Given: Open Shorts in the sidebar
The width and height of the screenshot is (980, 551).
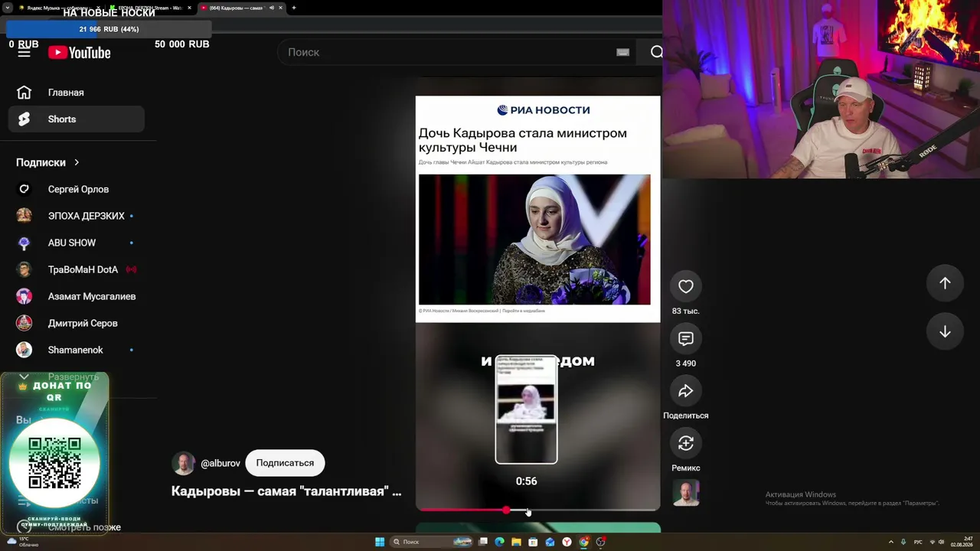Looking at the screenshot, I should click(x=77, y=119).
